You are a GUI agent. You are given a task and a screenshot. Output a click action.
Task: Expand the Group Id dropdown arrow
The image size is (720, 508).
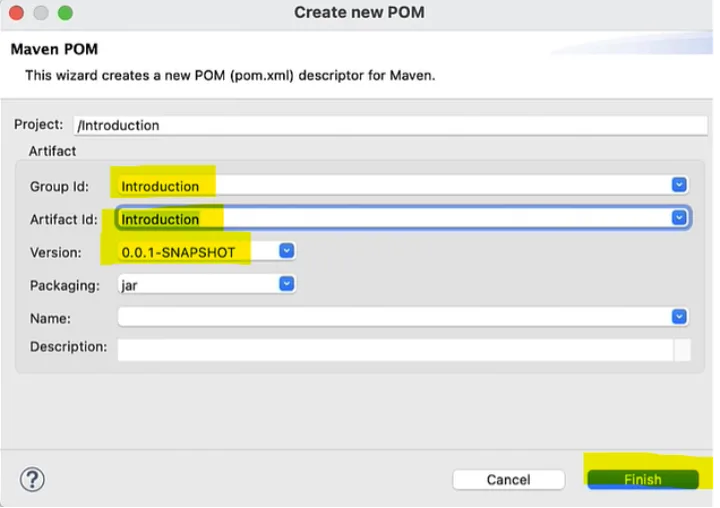679,185
